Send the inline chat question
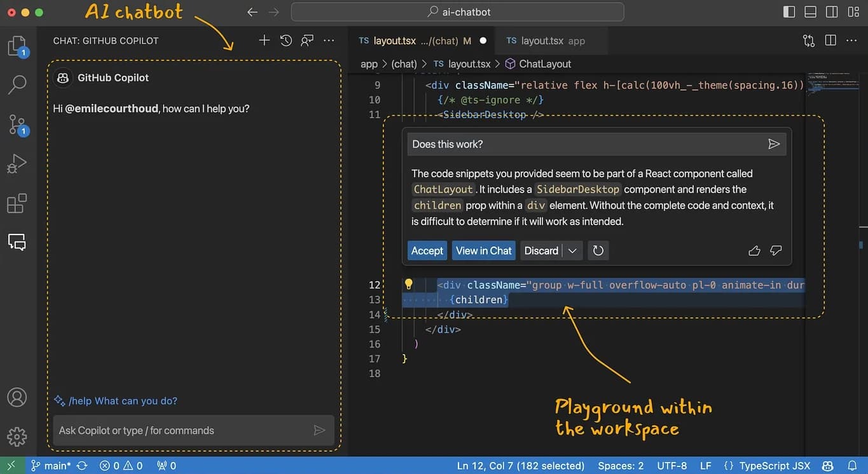Image resolution: width=868 pixels, height=474 pixels. 774,144
